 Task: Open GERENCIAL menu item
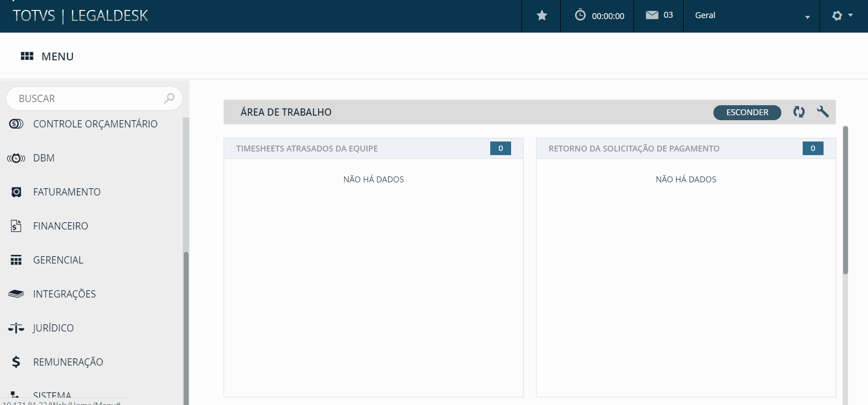(58, 260)
